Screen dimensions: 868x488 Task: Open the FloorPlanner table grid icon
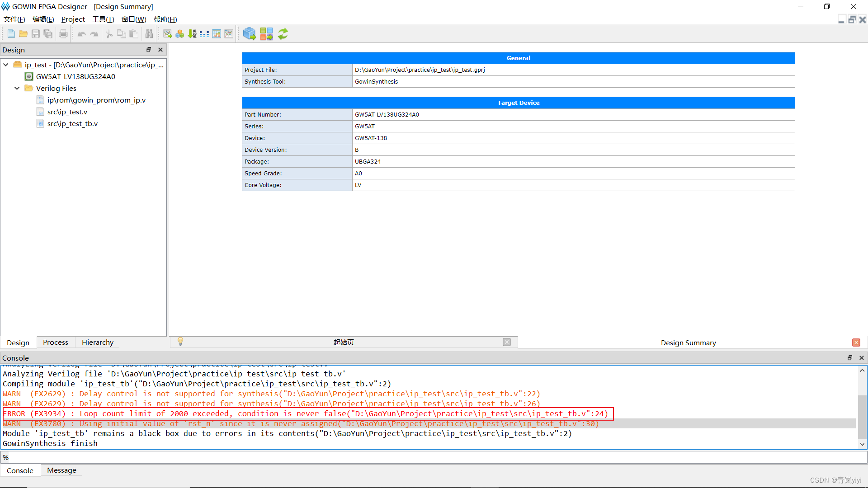pos(217,34)
